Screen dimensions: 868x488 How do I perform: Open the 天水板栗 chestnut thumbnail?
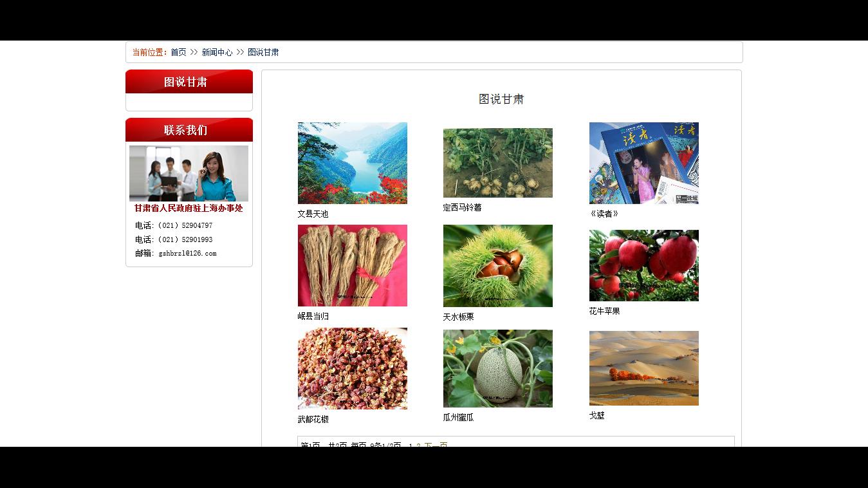coord(498,266)
